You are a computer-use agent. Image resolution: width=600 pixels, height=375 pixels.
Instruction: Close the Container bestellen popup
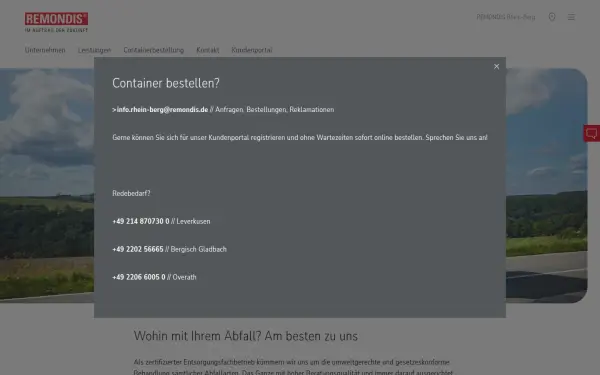pyautogui.click(x=496, y=67)
